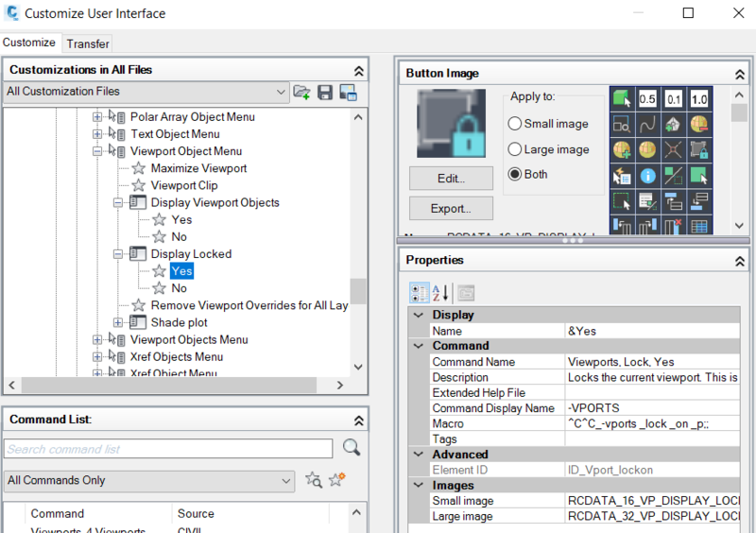Click the Edit... button
This screenshot has width=756, height=533.
(x=450, y=178)
